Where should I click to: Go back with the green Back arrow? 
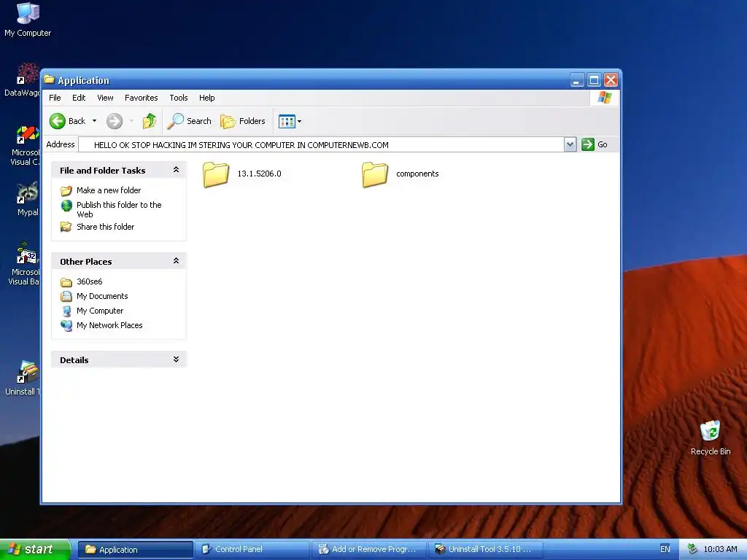coord(68,121)
